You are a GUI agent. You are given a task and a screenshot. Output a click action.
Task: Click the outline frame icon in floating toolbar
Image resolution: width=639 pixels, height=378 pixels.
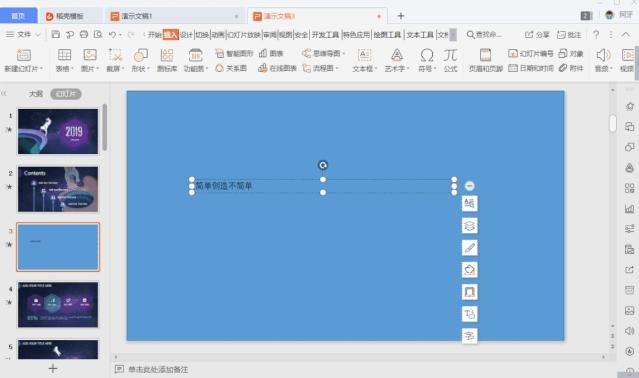pos(469,292)
